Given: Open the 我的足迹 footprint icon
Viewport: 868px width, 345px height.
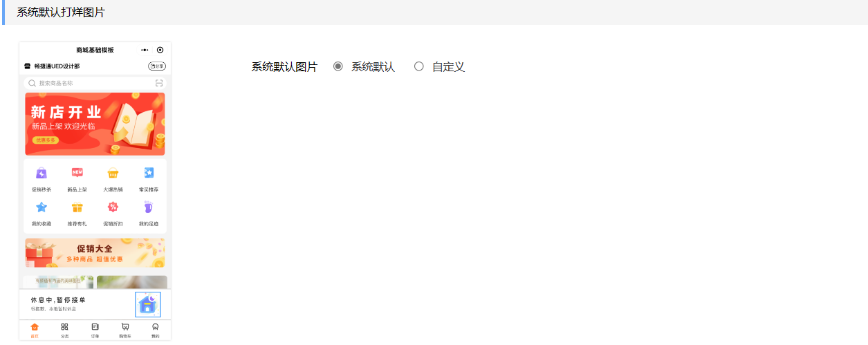Looking at the screenshot, I should [149, 207].
